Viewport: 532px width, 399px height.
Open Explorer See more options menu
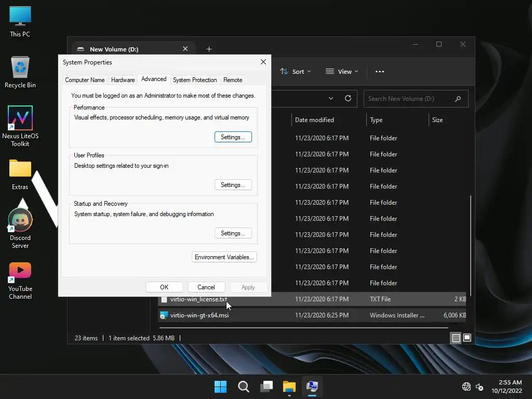(x=380, y=72)
